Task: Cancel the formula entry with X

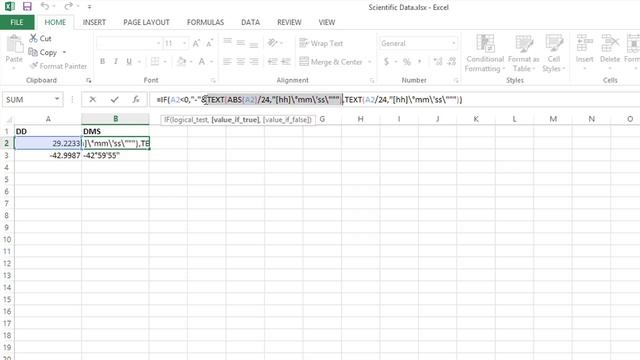Action: point(93,99)
